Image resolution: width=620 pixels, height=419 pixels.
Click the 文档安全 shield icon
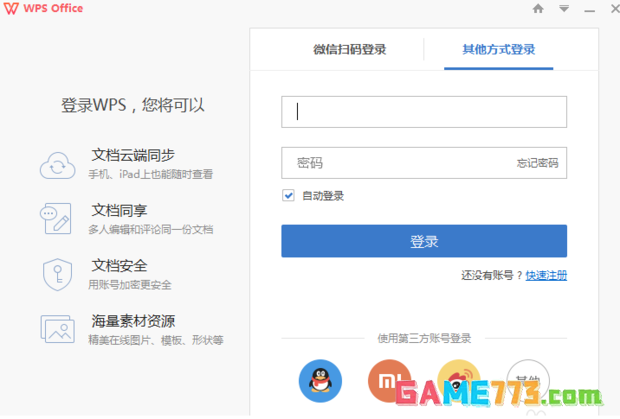click(57, 273)
